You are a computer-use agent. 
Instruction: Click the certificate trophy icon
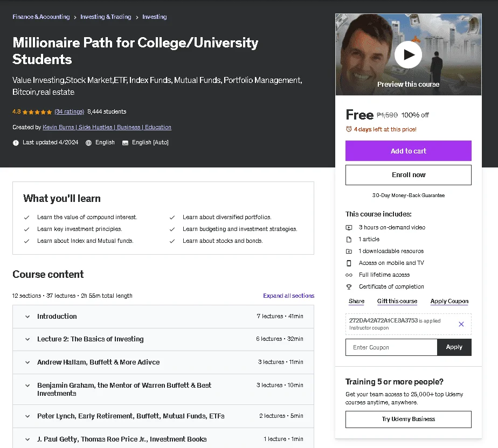coord(349,287)
